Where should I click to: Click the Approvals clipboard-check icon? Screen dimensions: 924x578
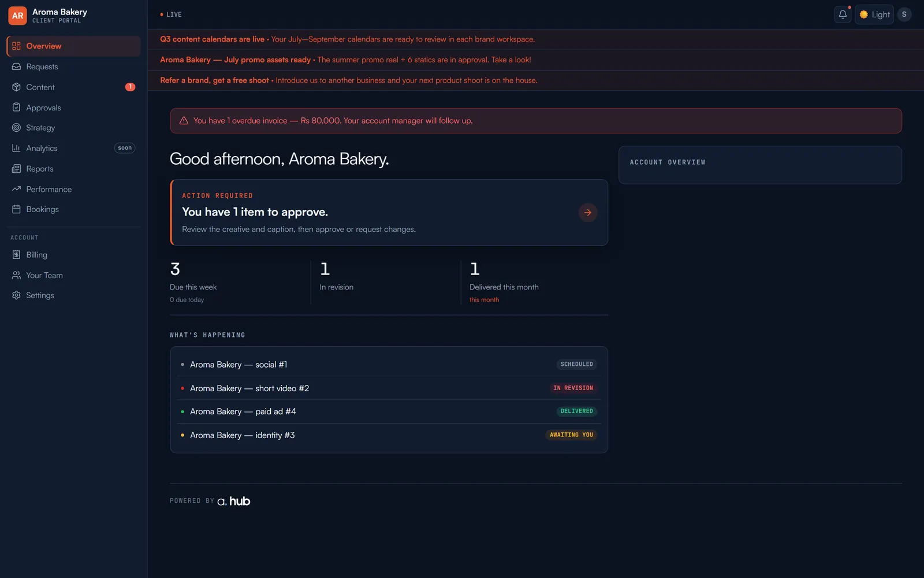click(x=16, y=108)
